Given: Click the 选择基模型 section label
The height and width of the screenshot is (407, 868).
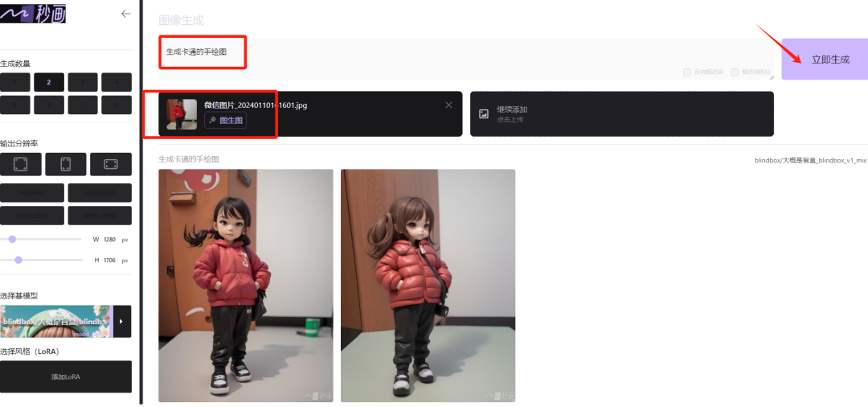Looking at the screenshot, I should coord(18,296).
